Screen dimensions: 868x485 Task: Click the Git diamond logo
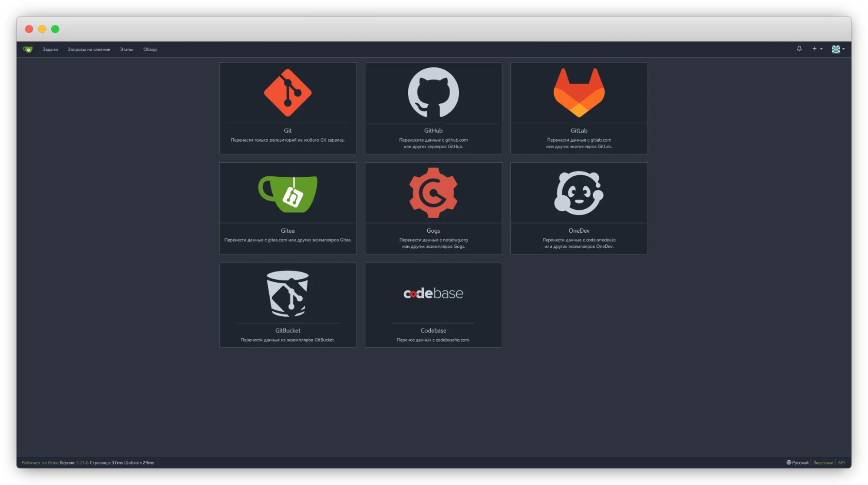(287, 92)
